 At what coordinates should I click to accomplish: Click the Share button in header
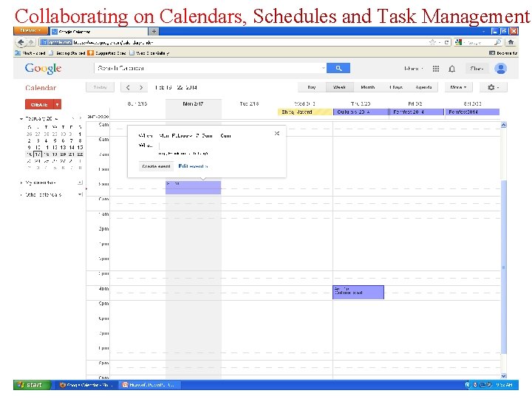click(x=477, y=69)
